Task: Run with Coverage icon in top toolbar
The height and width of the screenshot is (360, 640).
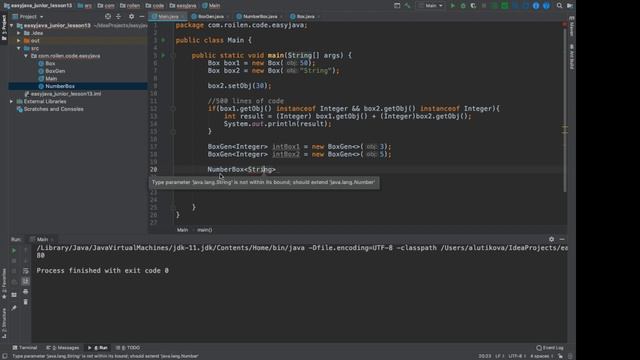Action: pyautogui.click(x=473, y=6)
